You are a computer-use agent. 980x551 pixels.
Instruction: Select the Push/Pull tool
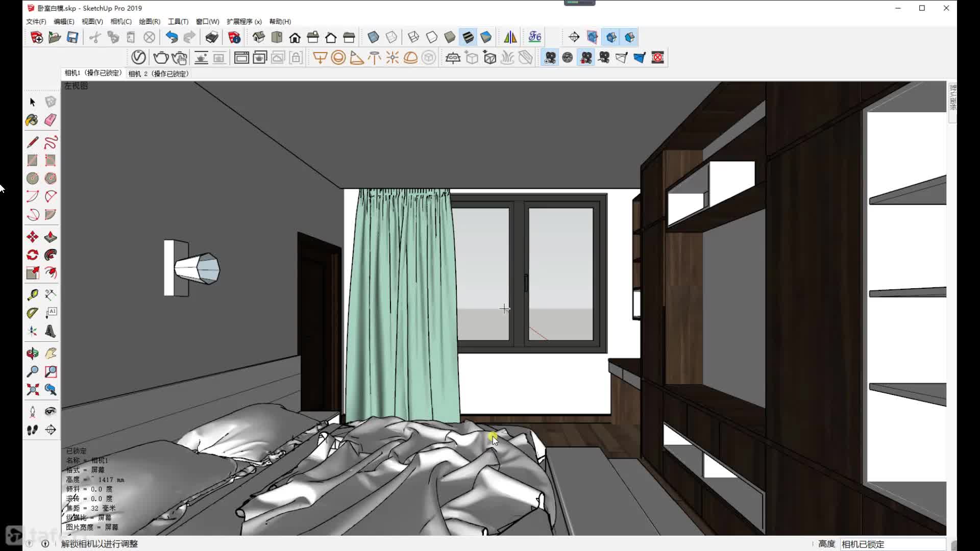tap(51, 237)
